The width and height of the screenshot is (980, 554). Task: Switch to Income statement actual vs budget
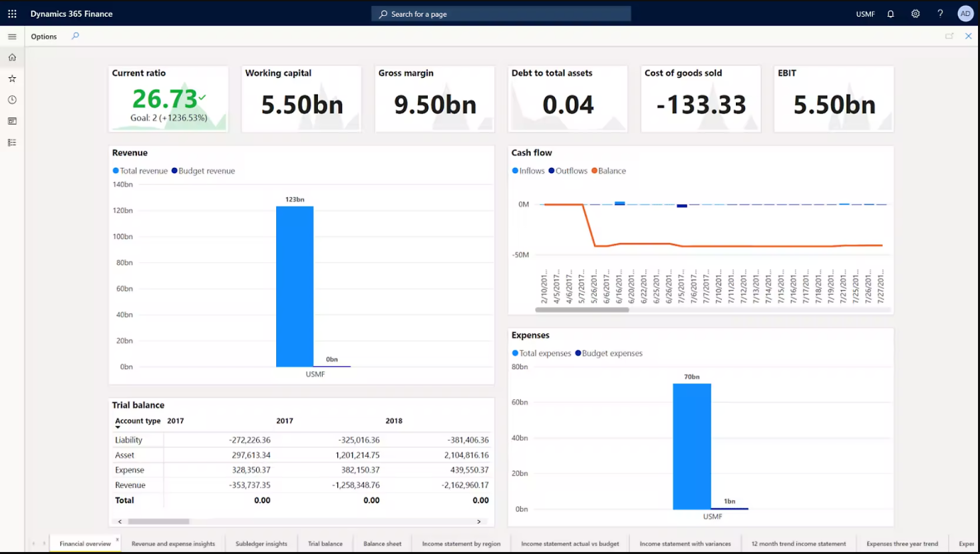pos(570,544)
